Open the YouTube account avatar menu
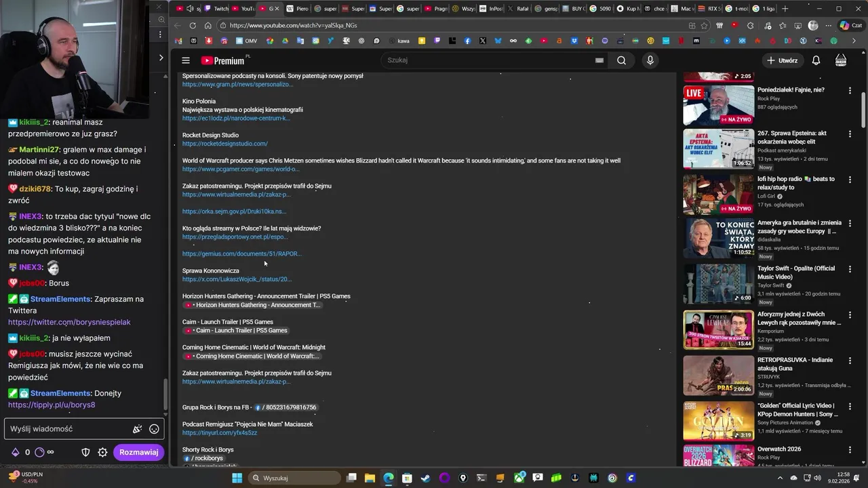This screenshot has width=868, height=488. [x=841, y=60]
